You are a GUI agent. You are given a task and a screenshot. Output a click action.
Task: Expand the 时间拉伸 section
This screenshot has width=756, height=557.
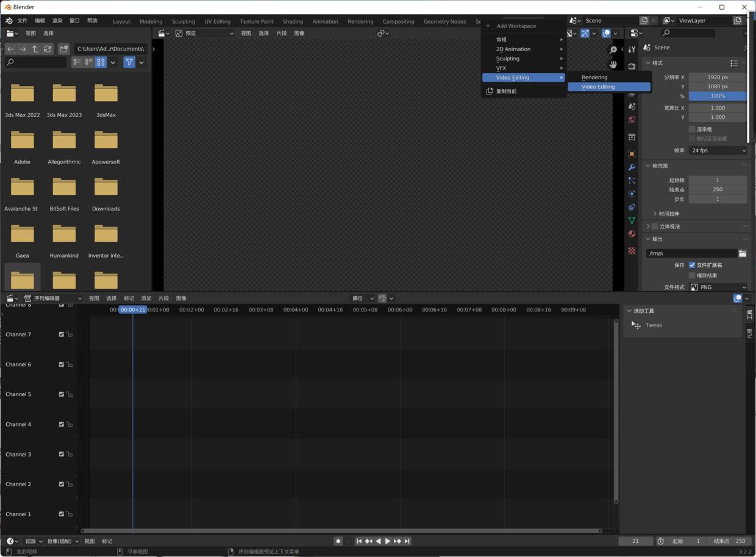pyautogui.click(x=669, y=213)
